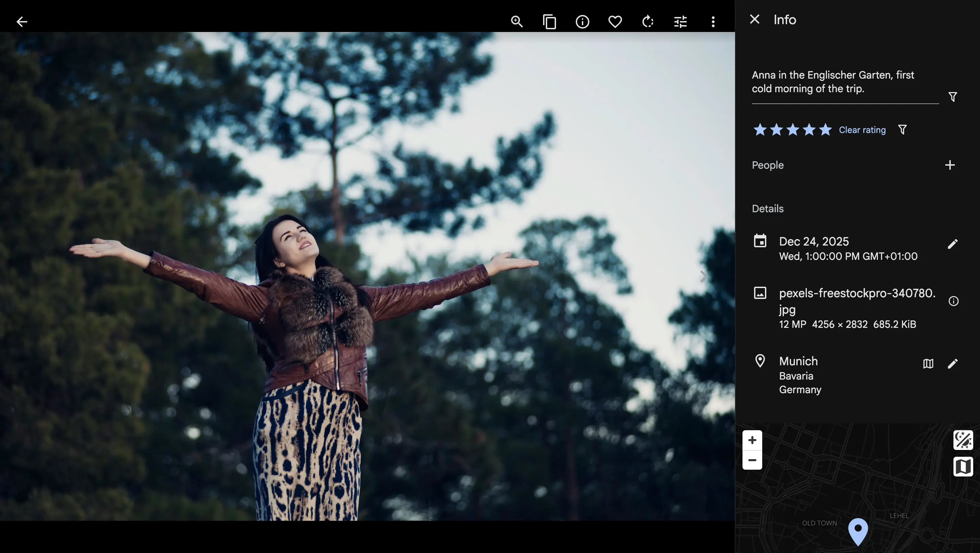980x553 pixels.
Task: Open the edit adjustments sliders icon
Action: tap(680, 22)
